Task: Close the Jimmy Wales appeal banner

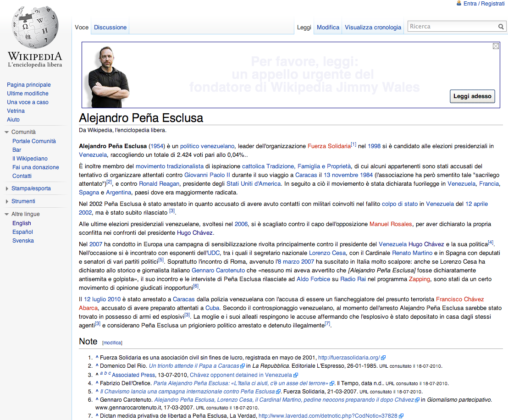Action: 496,46
